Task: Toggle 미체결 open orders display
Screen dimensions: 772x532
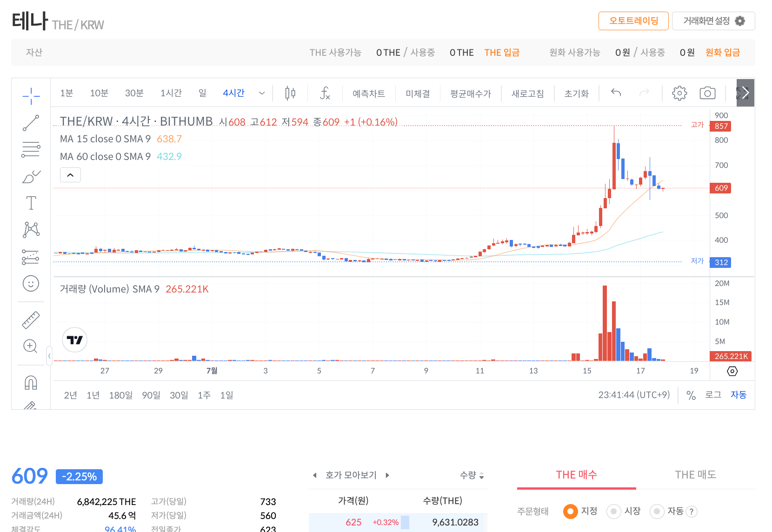Action: [418, 93]
